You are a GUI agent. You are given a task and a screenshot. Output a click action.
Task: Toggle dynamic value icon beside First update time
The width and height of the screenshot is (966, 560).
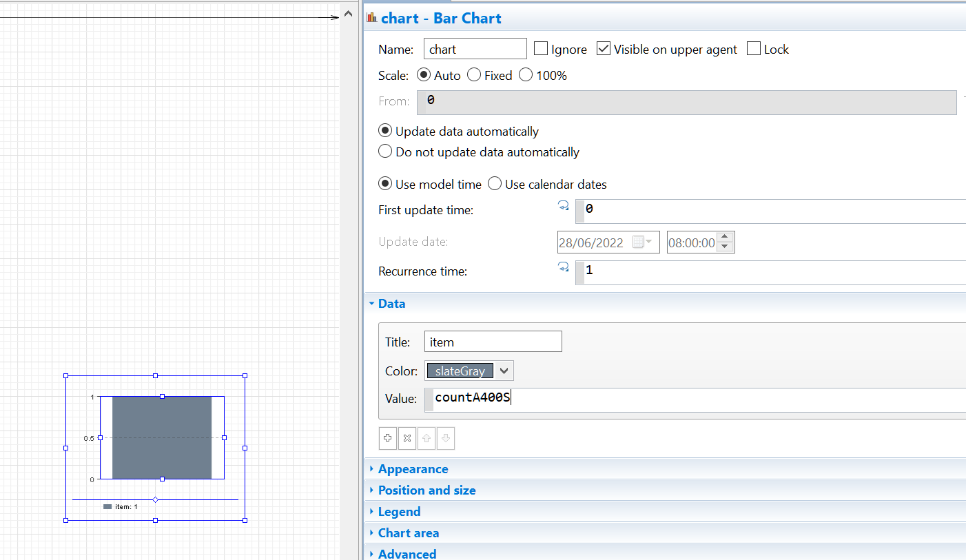coord(563,205)
